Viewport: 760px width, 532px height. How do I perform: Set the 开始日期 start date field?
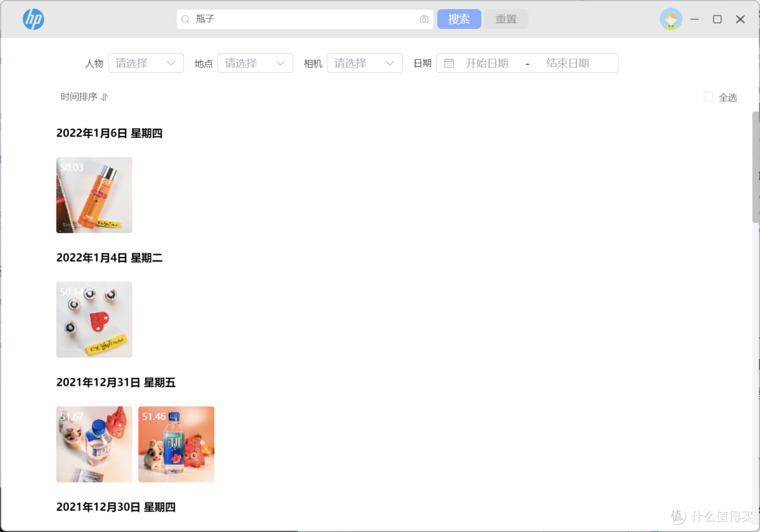pyautogui.click(x=487, y=63)
